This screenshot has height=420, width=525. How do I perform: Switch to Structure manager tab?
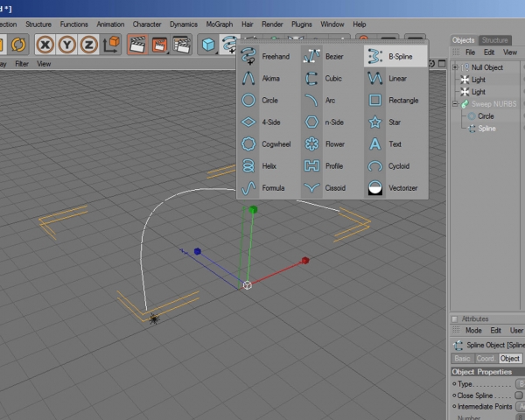point(495,40)
